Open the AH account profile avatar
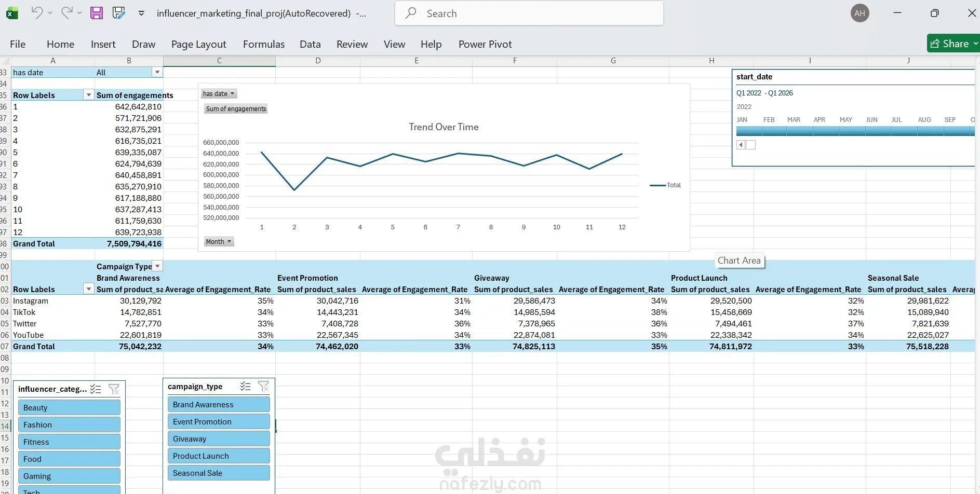This screenshot has width=980, height=494. [x=860, y=13]
